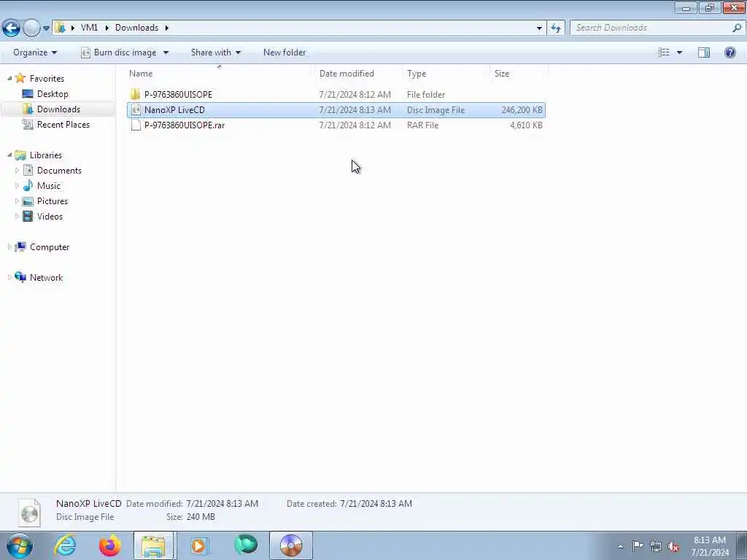Click Burn disc image toolbar button

(x=119, y=52)
